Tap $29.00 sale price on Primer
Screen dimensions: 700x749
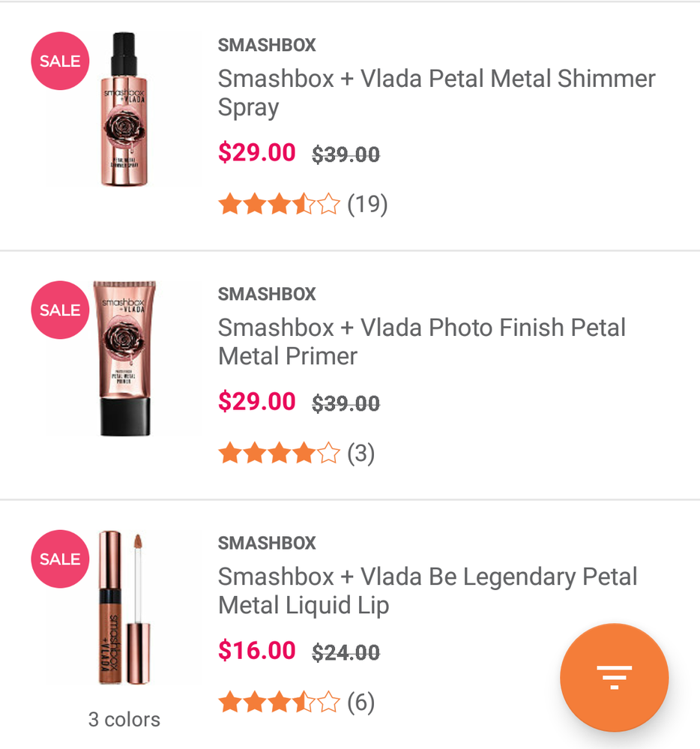tap(256, 402)
